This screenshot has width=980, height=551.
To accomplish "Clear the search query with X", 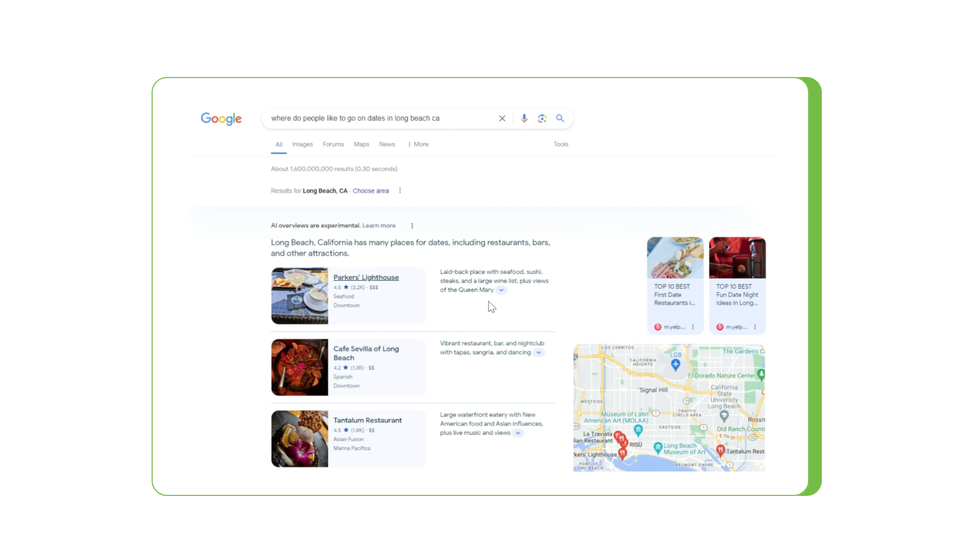I will (502, 118).
